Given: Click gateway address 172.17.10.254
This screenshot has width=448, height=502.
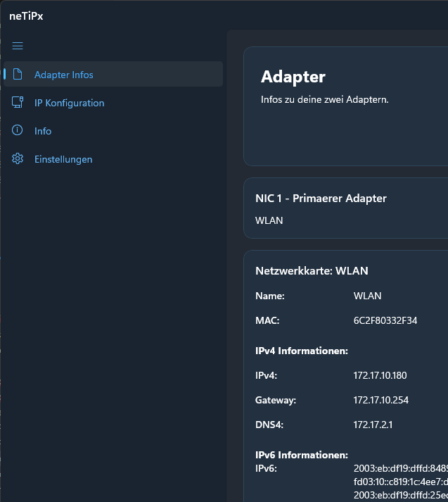Looking at the screenshot, I should (381, 400).
